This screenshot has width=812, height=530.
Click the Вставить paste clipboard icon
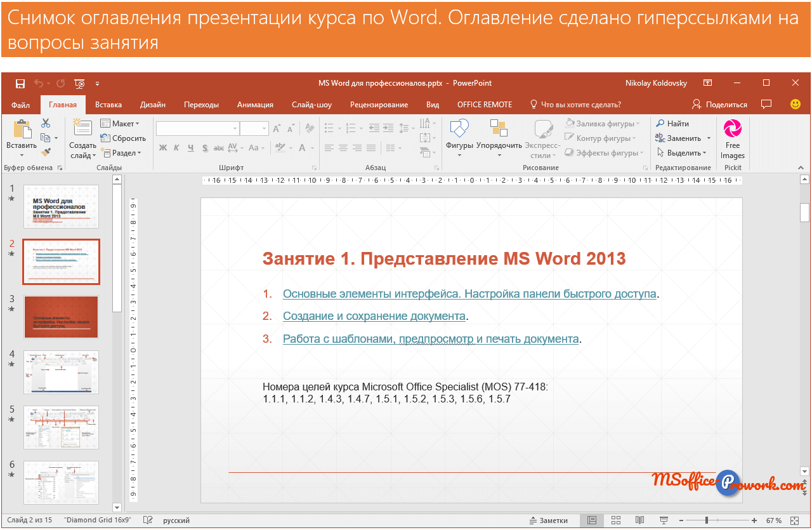(22, 129)
